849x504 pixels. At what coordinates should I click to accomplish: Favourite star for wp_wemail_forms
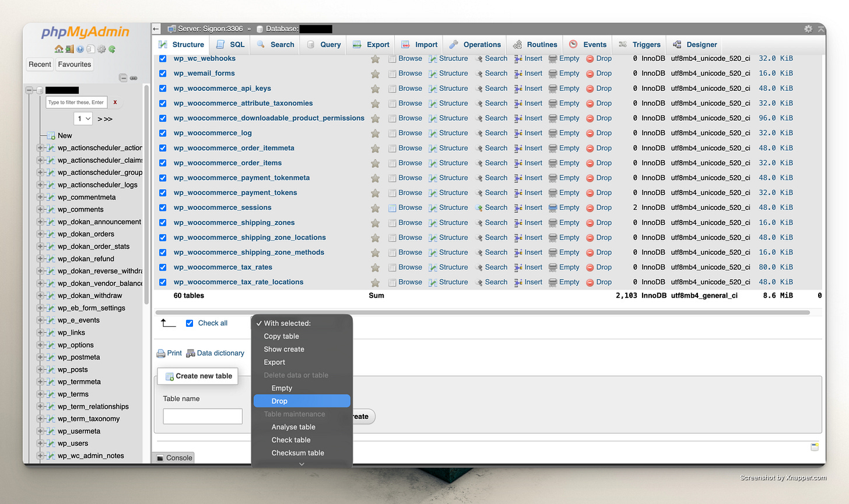point(376,74)
